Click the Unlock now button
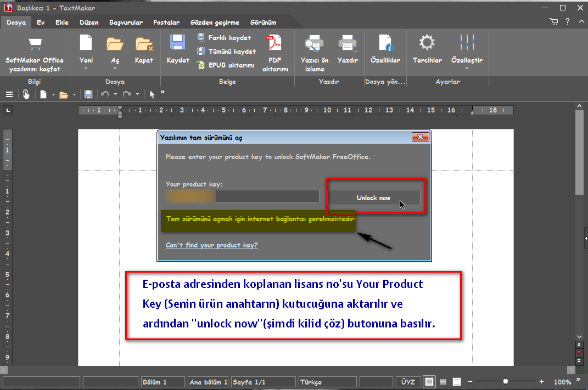588x390 pixels. pyautogui.click(x=373, y=197)
